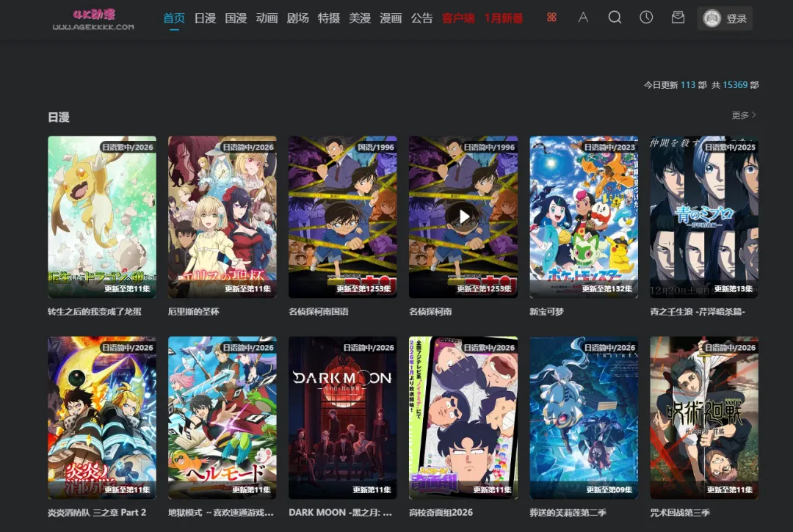This screenshot has height=532, width=793.
Task: Click title 名侦探柯南国语
Action: pyautogui.click(x=319, y=312)
